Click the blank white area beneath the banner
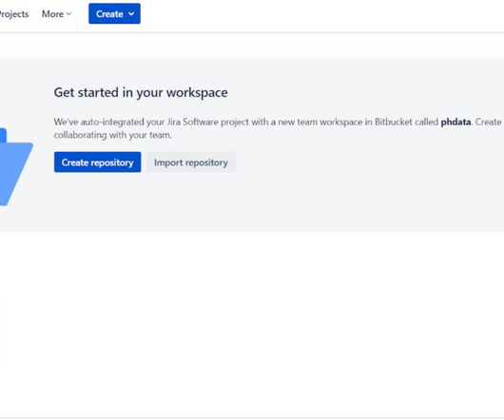This screenshot has width=504, height=420. (x=252, y=321)
